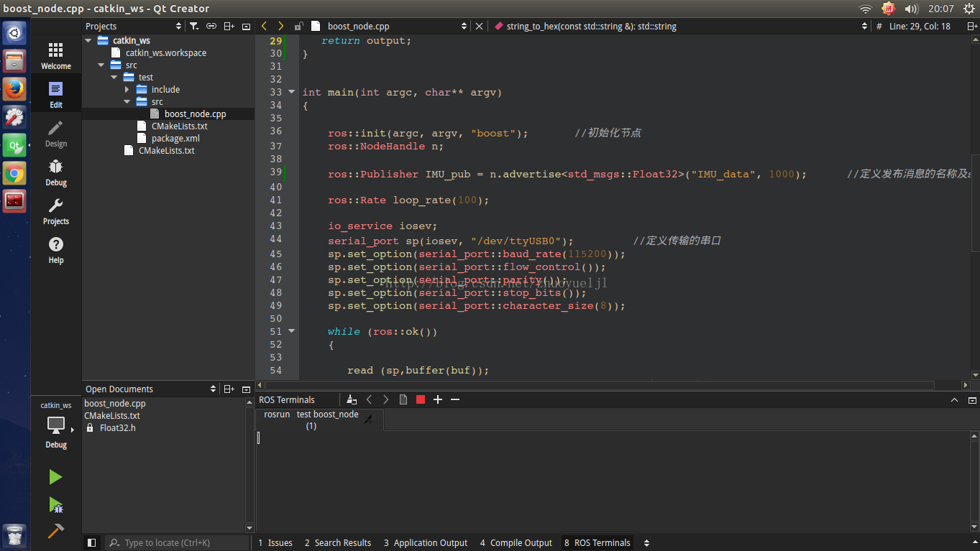Screen dimensions: 980x551
Task: Go to next item in ROS Terminals
Action: click(386, 399)
